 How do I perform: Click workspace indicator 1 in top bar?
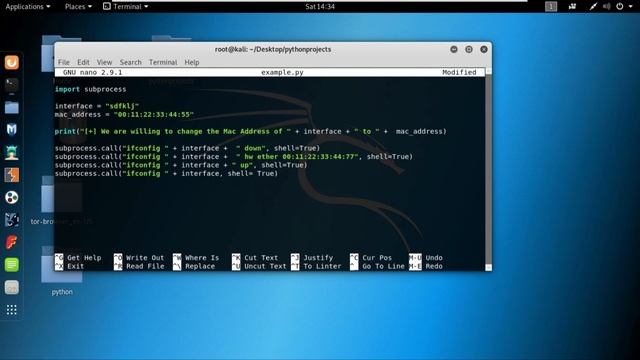click(551, 6)
